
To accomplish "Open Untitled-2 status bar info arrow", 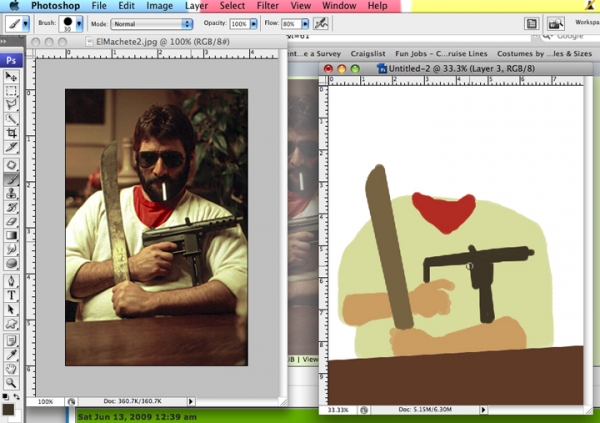I will pos(484,410).
